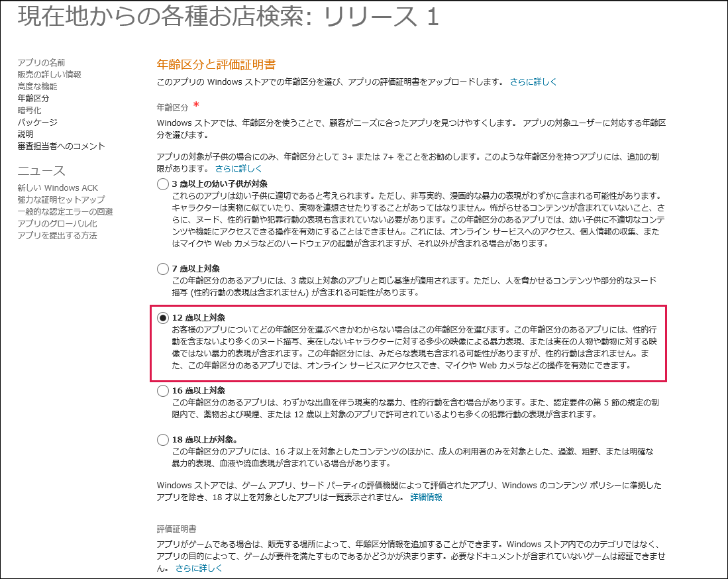Click the 強力な証明セットアップ news link
The image size is (728, 579).
(x=62, y=199)
